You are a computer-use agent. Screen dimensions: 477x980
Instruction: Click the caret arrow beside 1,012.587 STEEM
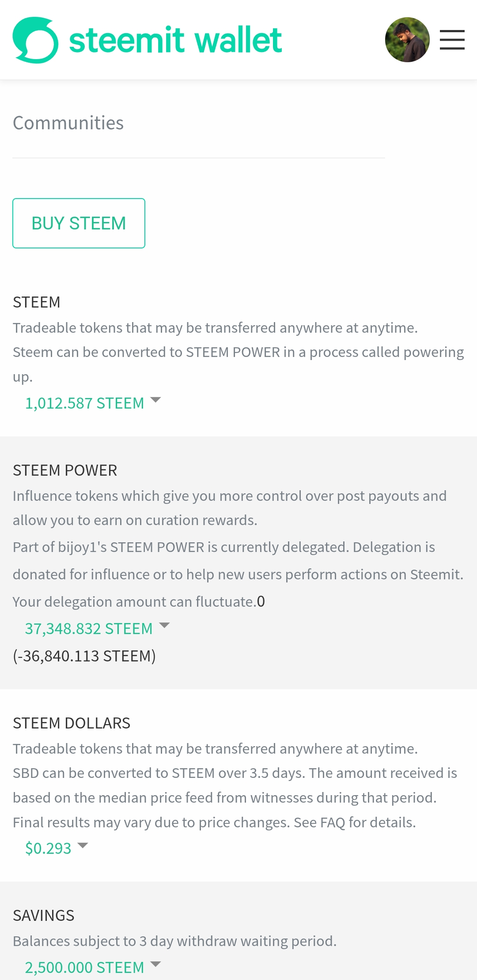pyautogui.click(x=155, y=400)
